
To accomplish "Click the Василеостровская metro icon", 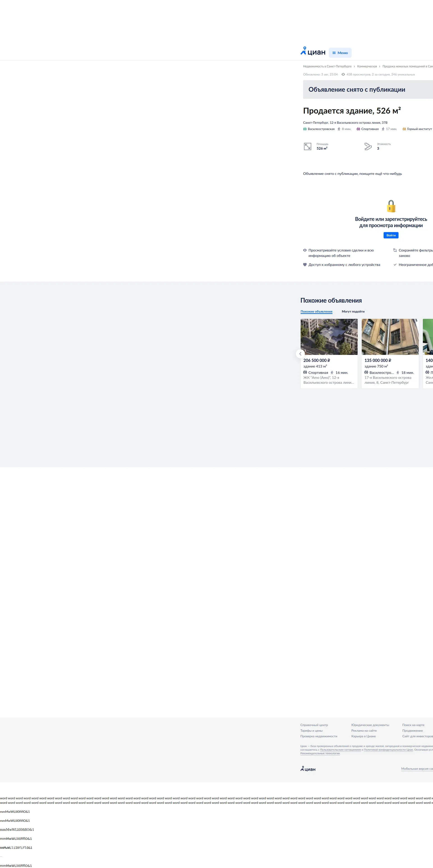I will [305, 129].
